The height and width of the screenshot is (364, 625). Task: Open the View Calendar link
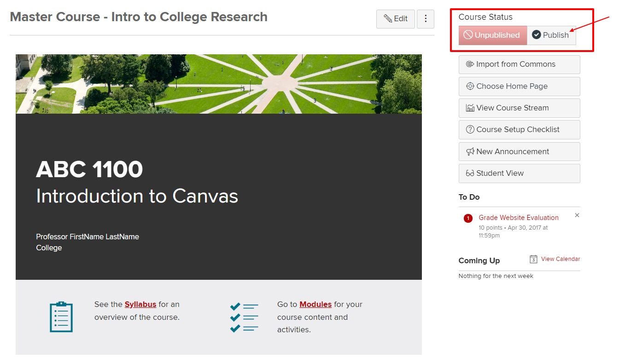tap(560, 259)
